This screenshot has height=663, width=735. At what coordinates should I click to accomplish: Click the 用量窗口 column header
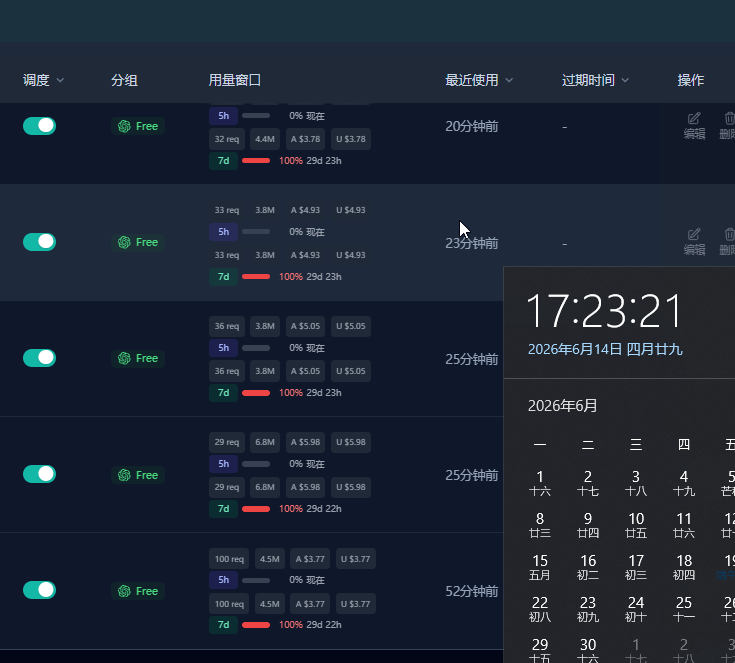[x=234, y=80]
